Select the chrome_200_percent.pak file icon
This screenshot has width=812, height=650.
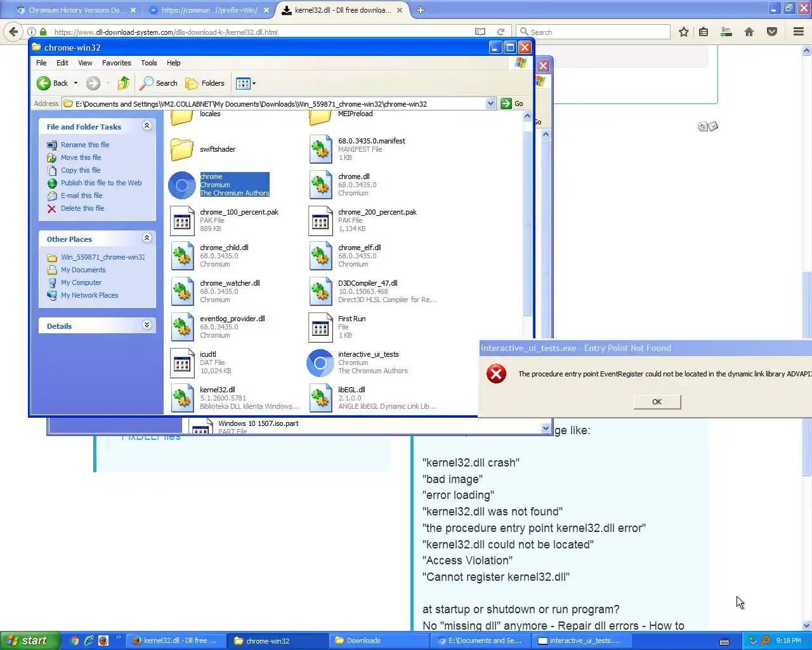coord(320,221)
